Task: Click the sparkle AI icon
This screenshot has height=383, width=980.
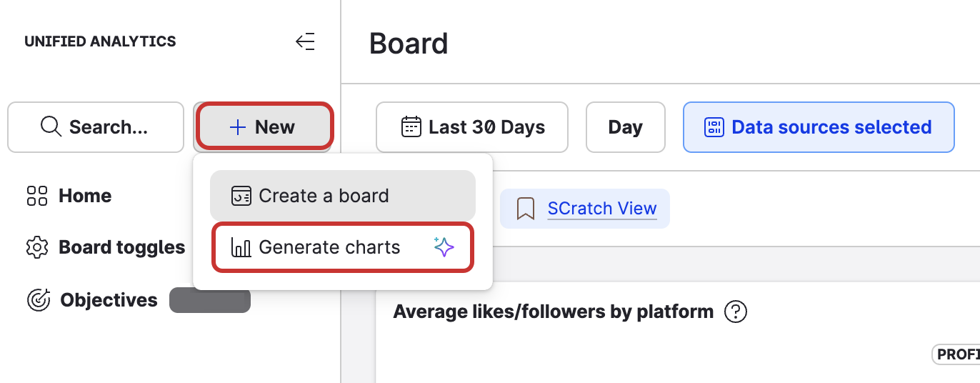Action: coord(444,248)
